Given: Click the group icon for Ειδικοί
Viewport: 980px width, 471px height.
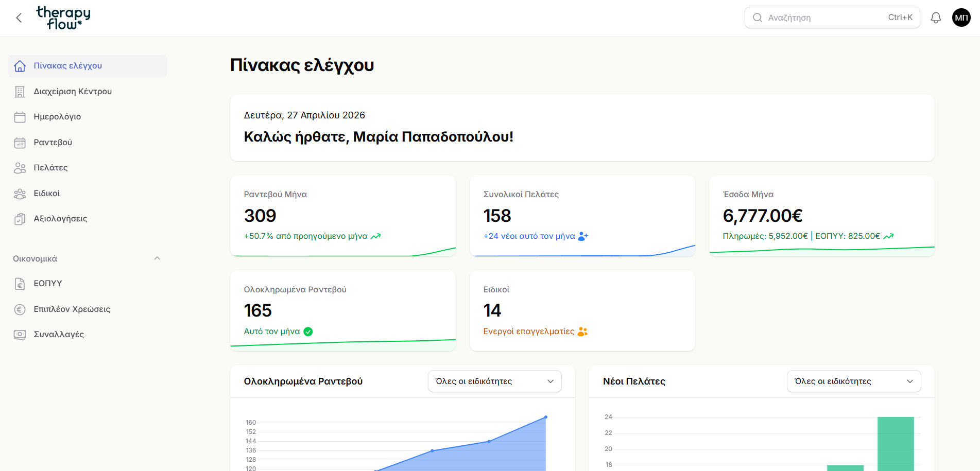Looking at the screenshot, I should point(20,194).
